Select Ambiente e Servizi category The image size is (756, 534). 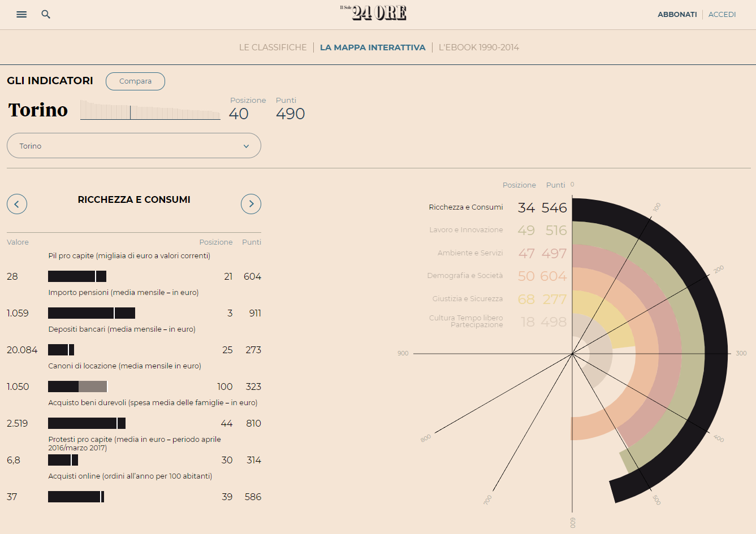point(470,253)
